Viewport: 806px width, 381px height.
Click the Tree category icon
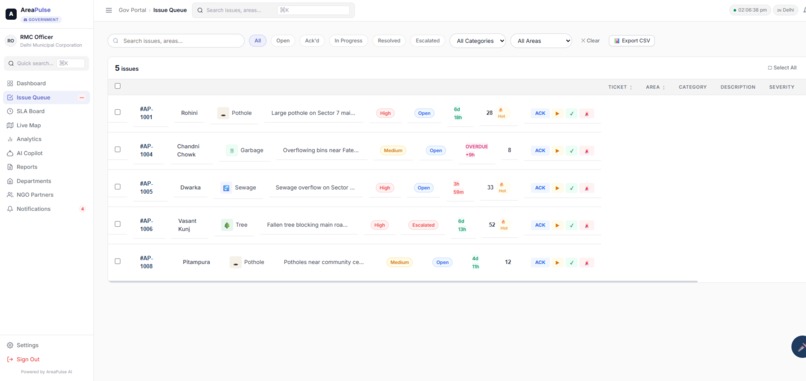point(227,225)
